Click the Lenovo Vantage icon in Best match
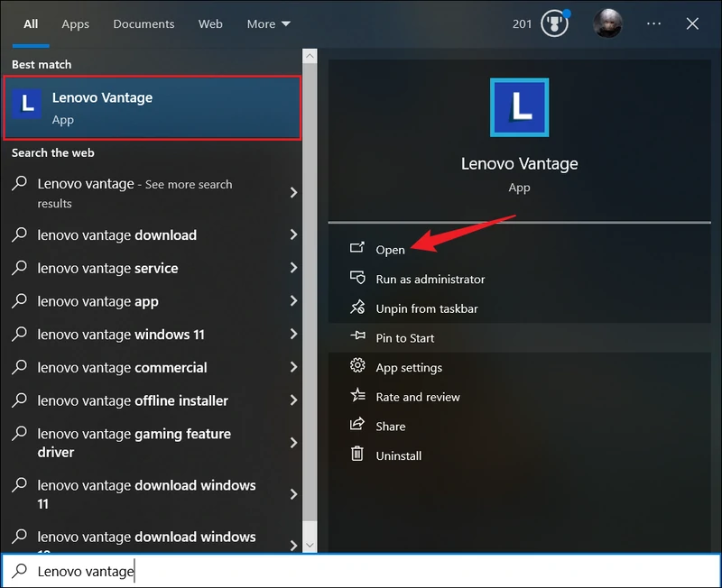Screen dimensions: 722x588 coord(27,105)
